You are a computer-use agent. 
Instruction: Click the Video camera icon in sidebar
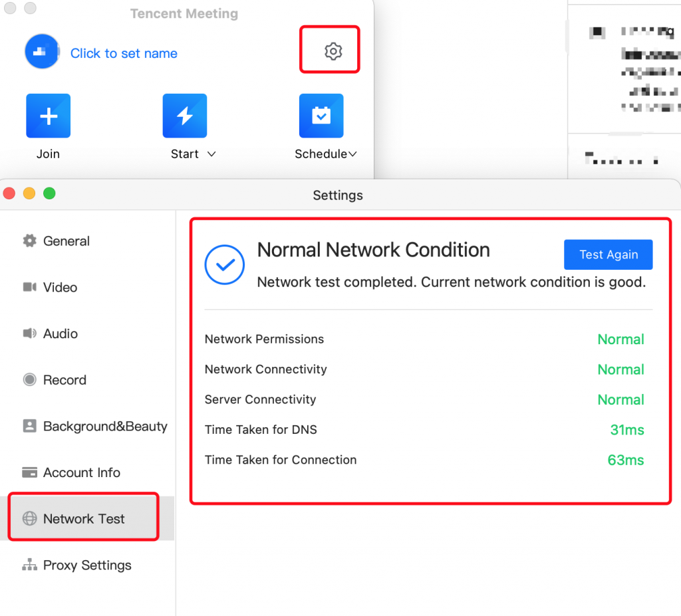(x=29, y=287)
